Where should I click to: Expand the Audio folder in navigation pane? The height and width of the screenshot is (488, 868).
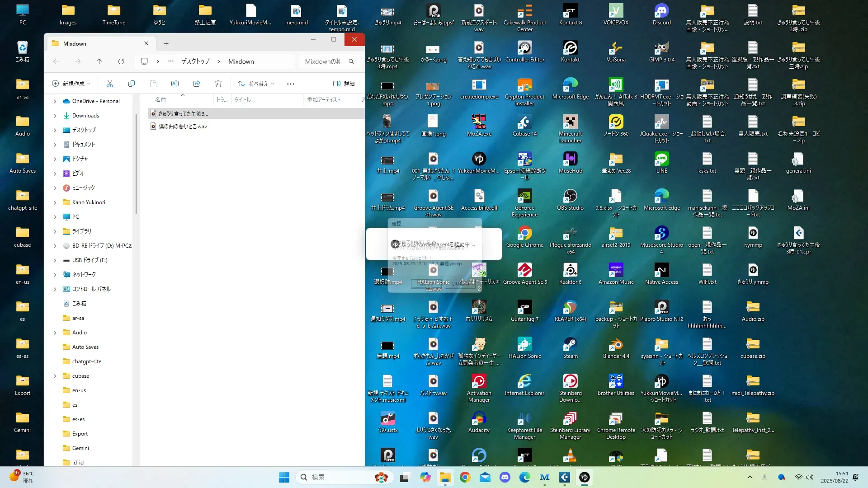click(55, 333)
